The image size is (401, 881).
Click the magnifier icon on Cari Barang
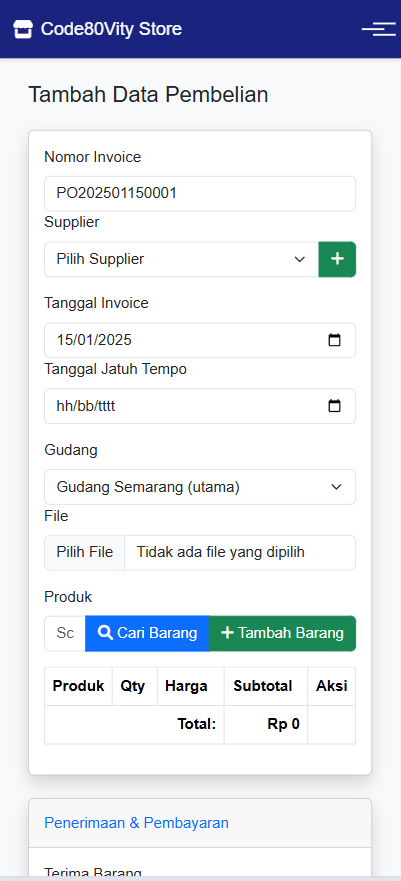pyautogui.click(x=105, y=633)
